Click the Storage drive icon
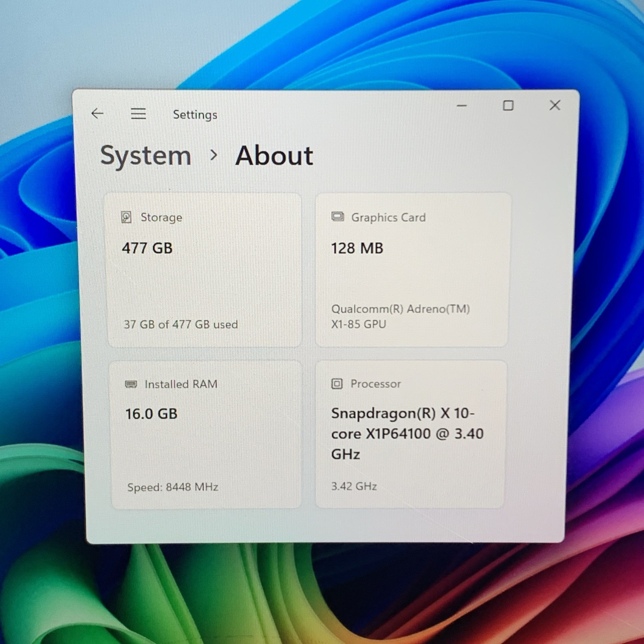Screen dimensions: 644x644 [126, 217]
